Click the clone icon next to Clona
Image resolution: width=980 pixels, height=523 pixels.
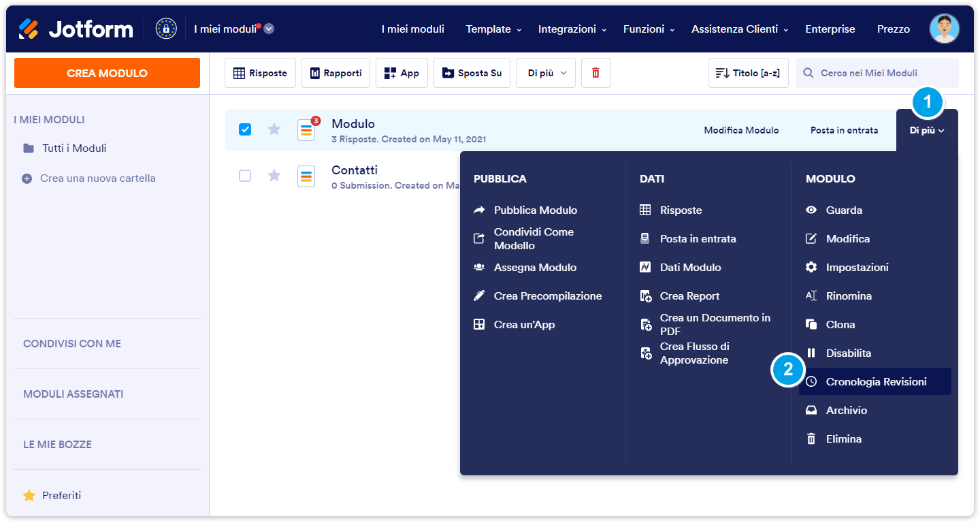pos(811,325)
